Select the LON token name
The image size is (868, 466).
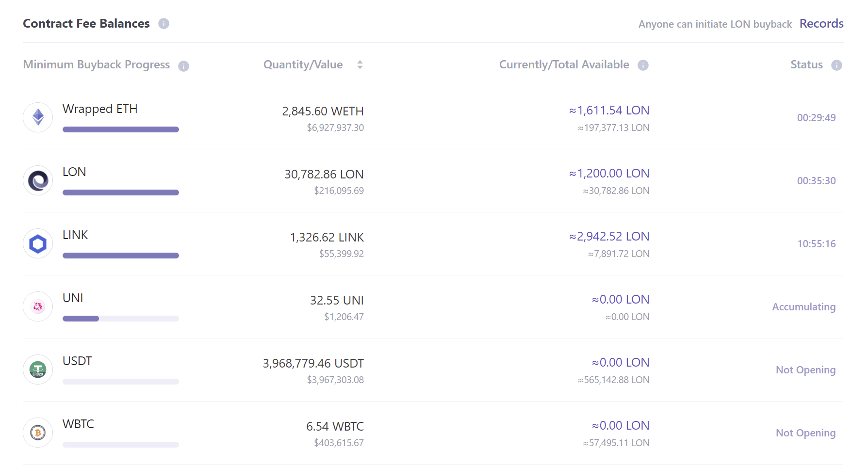click(x=74, y=172)
